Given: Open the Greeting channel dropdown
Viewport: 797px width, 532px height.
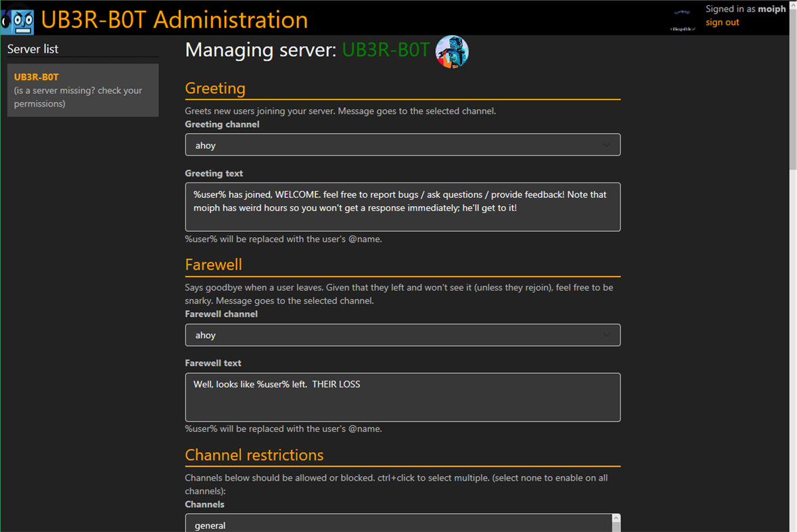Looking at the screenshot, I should pos(403,145).
